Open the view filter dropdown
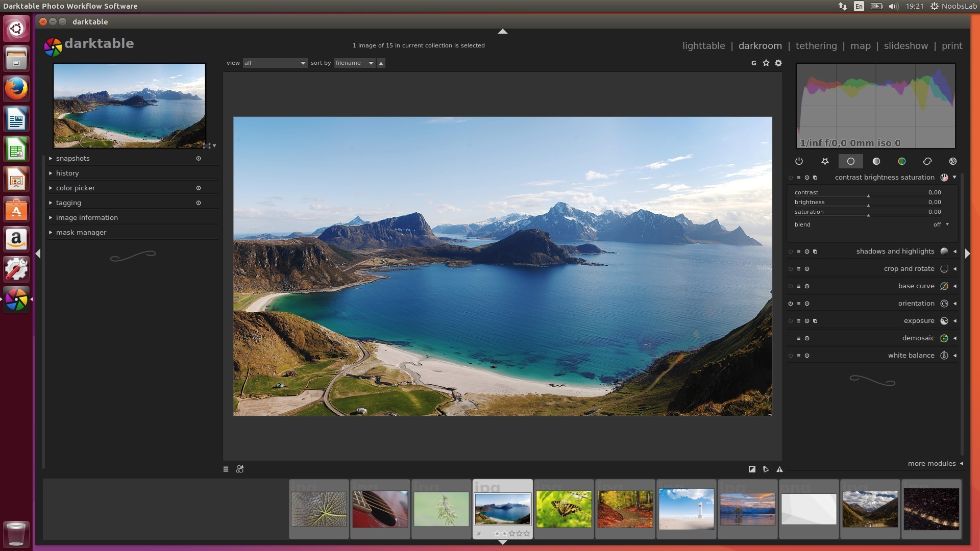This screenshot has height=551, width=980. [x=275, y=63]
